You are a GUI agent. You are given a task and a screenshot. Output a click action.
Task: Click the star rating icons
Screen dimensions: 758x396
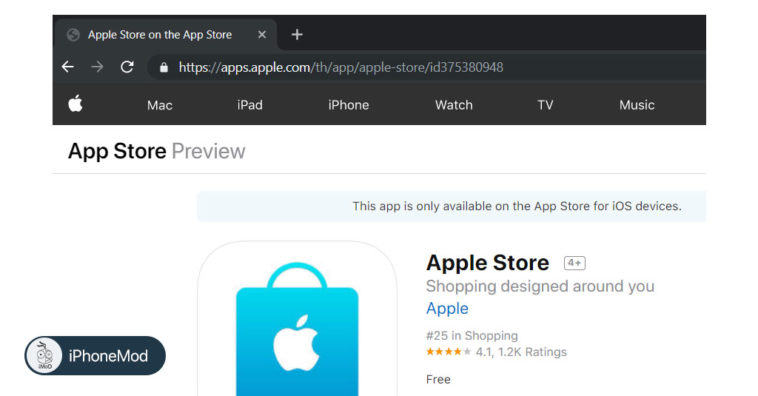click(x=448, y=352)
